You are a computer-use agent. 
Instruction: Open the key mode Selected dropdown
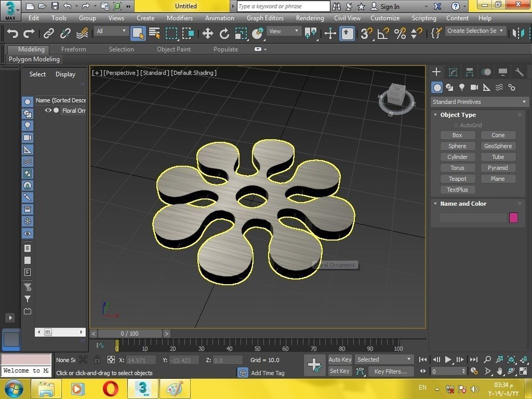click(383, 360)
